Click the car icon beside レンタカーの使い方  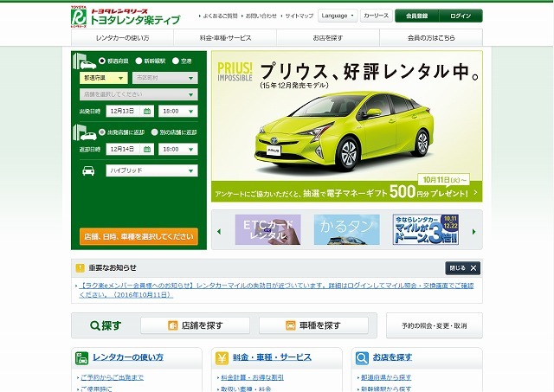point(81,357)
